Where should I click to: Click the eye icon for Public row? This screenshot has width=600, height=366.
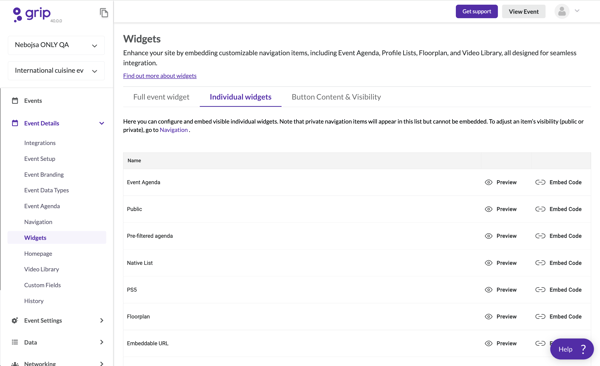(488, 209)
